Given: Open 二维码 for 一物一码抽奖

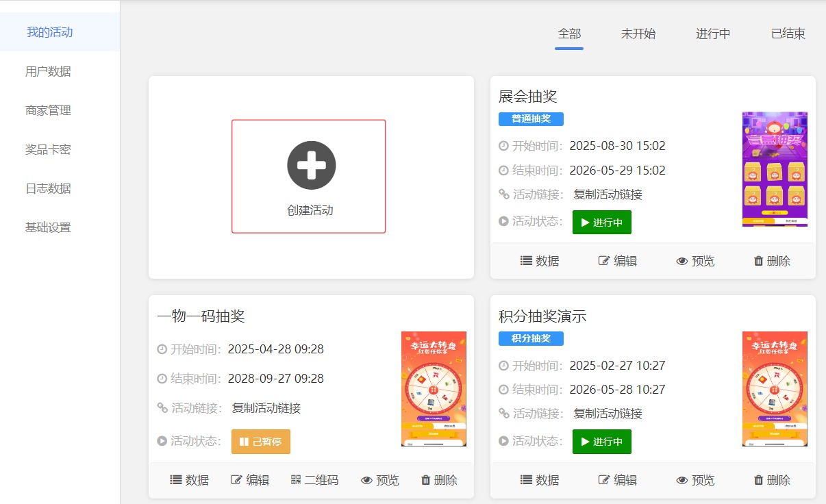Looking at the screenshot, I should 314,480.
